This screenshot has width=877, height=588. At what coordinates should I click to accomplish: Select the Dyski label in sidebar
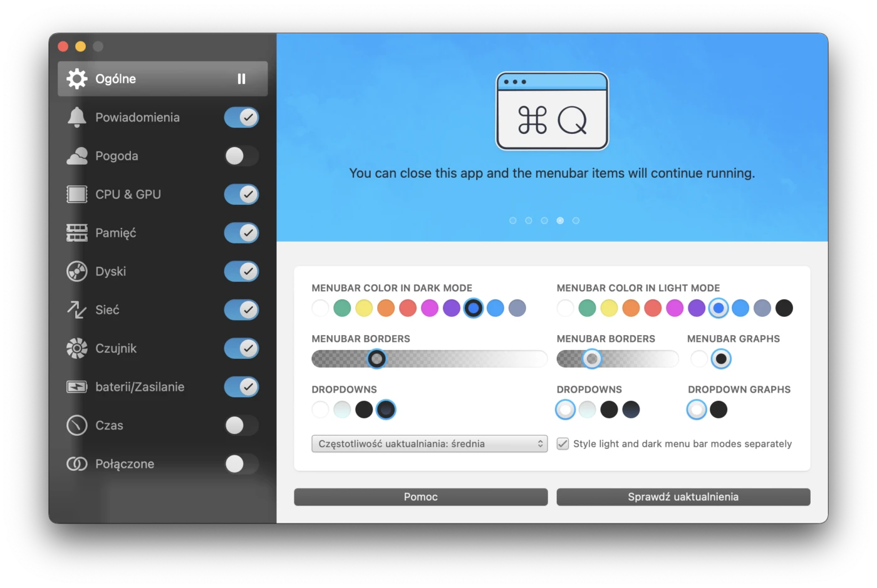(x=111, y=271)
